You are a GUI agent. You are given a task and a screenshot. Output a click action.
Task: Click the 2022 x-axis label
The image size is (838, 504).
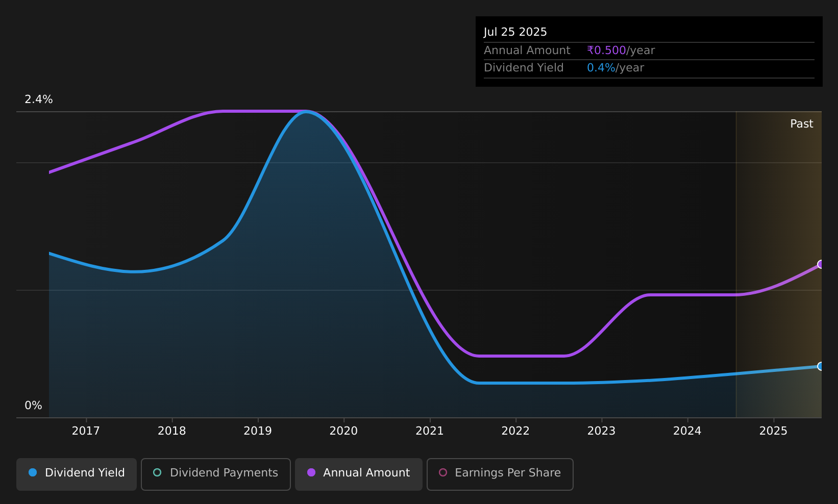click(515, 431)
